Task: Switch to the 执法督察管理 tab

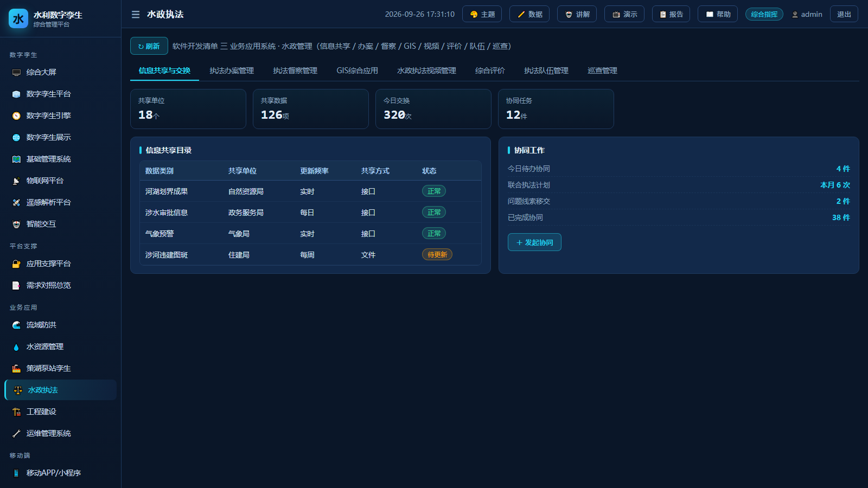Action: [x=295, y=70]
